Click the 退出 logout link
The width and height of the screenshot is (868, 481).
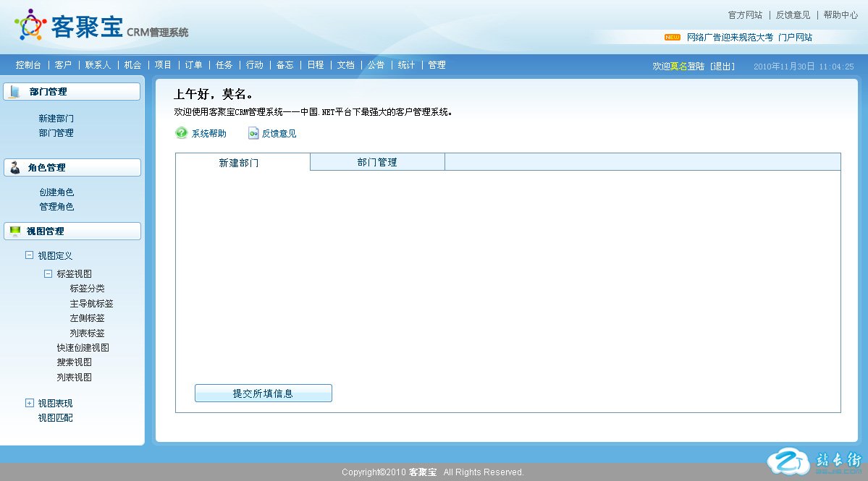tap(722, 67)
